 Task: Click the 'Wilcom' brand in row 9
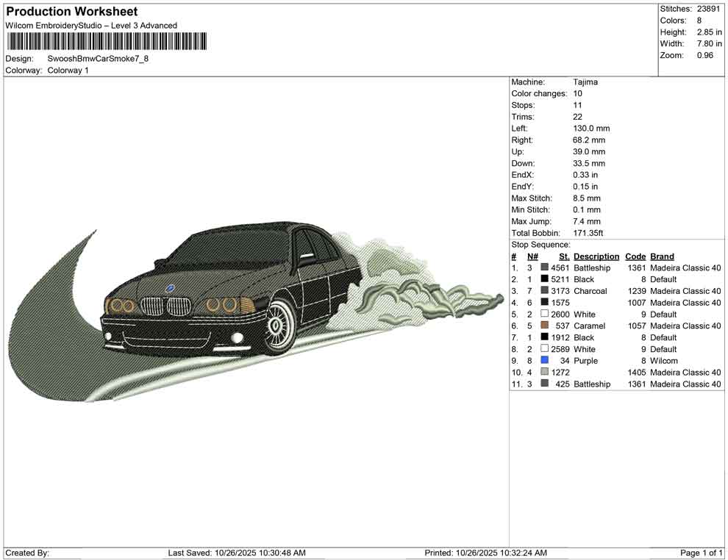coord(664,361)
